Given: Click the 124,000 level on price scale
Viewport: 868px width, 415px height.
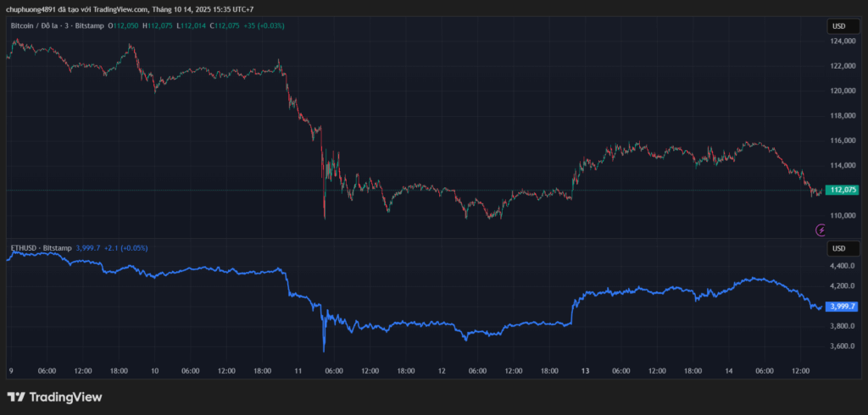Looking at the screenshot, I should (843, 41).
